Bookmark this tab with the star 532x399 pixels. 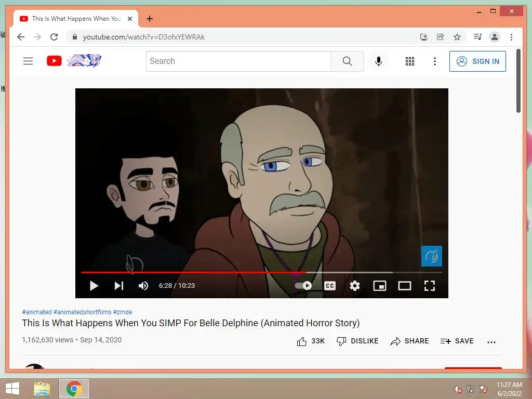[x=457, y=37]
